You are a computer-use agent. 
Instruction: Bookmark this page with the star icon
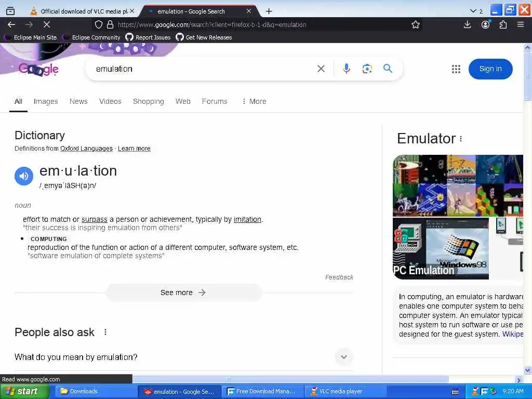point(415,24)
